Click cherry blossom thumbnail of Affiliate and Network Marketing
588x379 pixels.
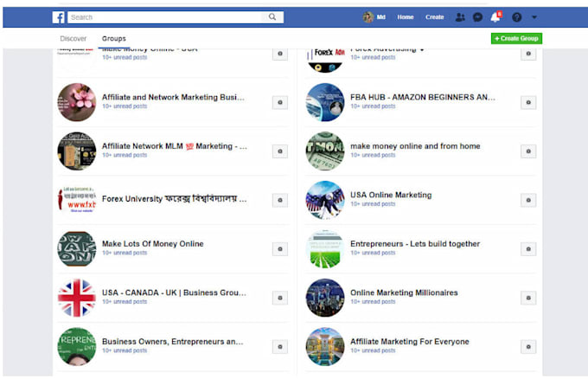pos(76,102)
